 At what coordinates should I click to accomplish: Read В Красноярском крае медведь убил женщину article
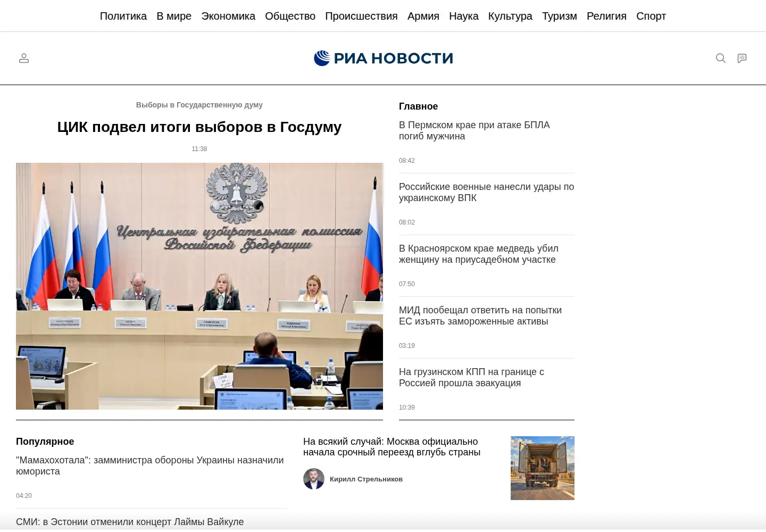coord(478,254)
